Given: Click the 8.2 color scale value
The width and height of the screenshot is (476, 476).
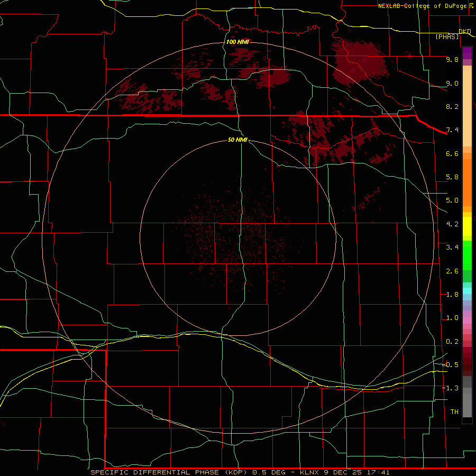Looking at the screenshot, I should click(452, 106).
